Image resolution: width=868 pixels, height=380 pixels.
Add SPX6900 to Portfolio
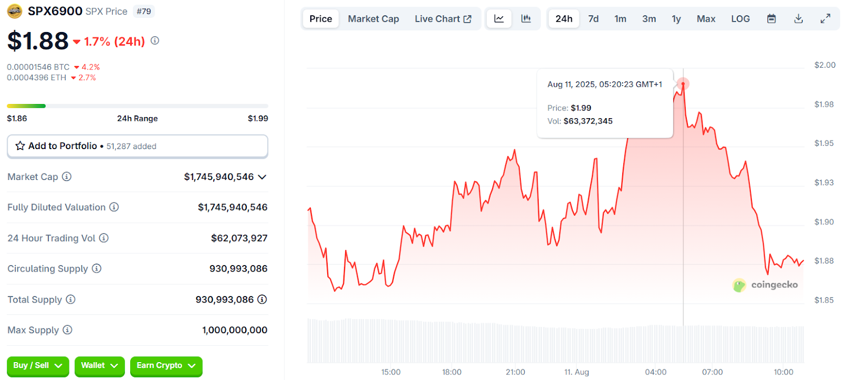coord(137,146)
